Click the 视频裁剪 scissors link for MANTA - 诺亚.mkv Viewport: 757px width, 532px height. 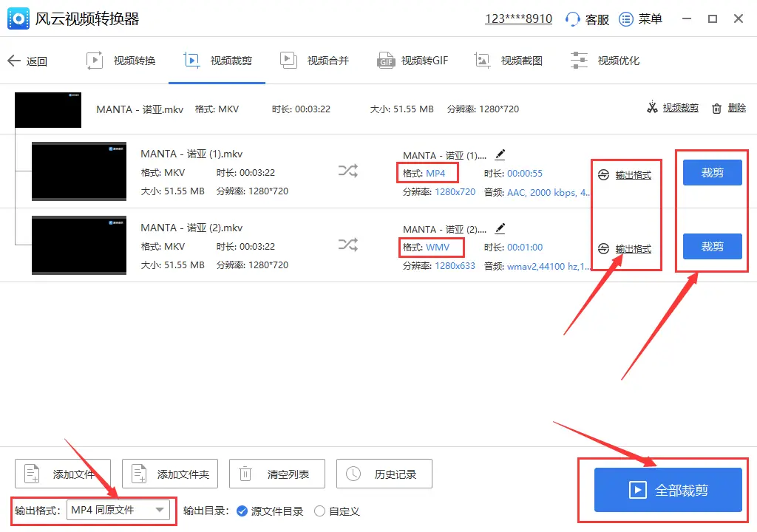(x=680, y=108)
